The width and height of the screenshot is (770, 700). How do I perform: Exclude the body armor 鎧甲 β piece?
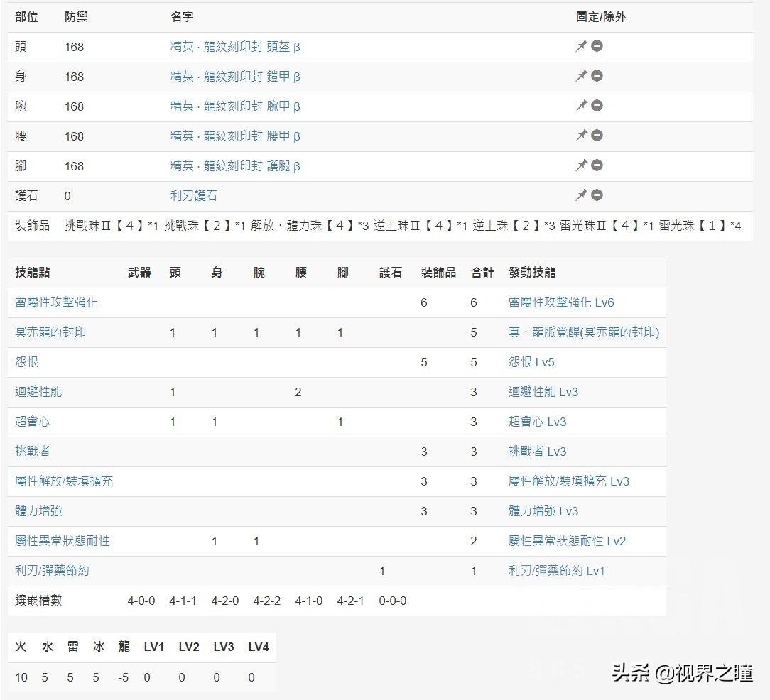pyautogui.click(x=597, y=76)
